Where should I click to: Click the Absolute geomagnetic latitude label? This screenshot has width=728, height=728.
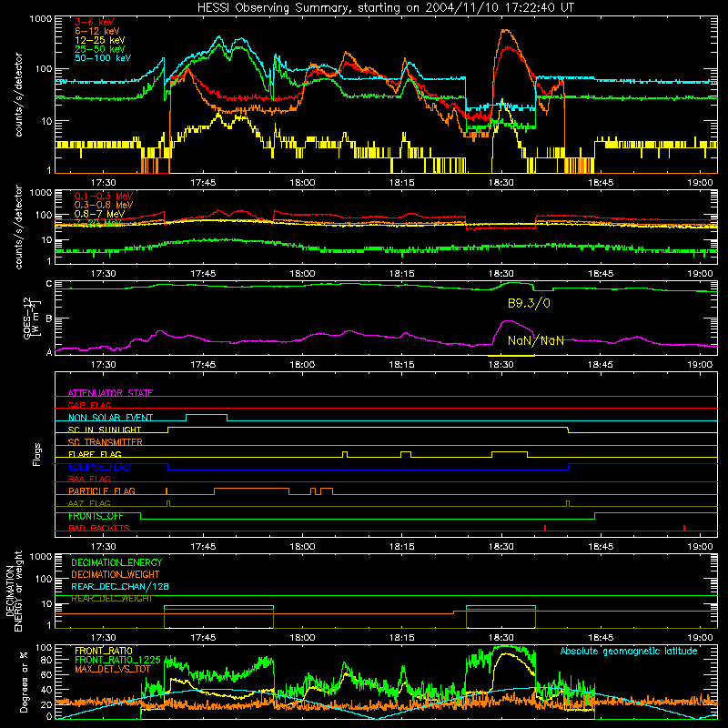(629, 651)
